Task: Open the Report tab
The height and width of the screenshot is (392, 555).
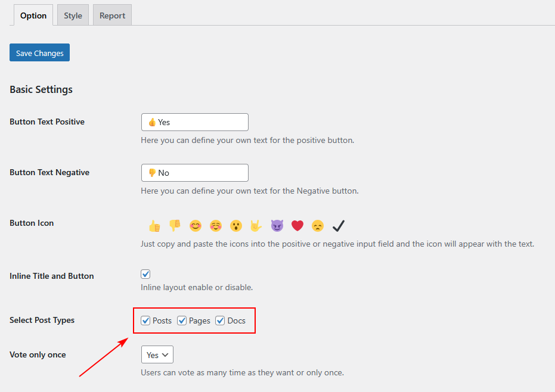Action: (x=112, y=15)
